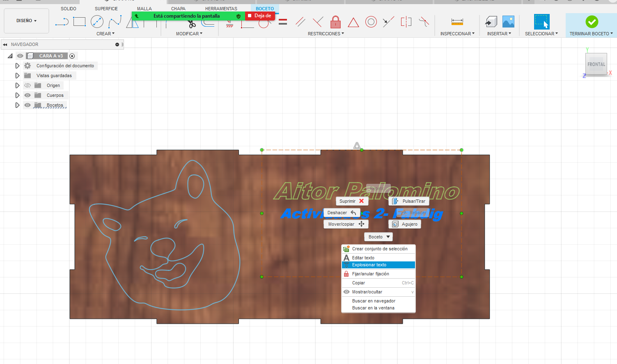This screenshot has width=617, height=364.
Task: Apply the Perpendicular constraint
Action: (x=318, y=22)
